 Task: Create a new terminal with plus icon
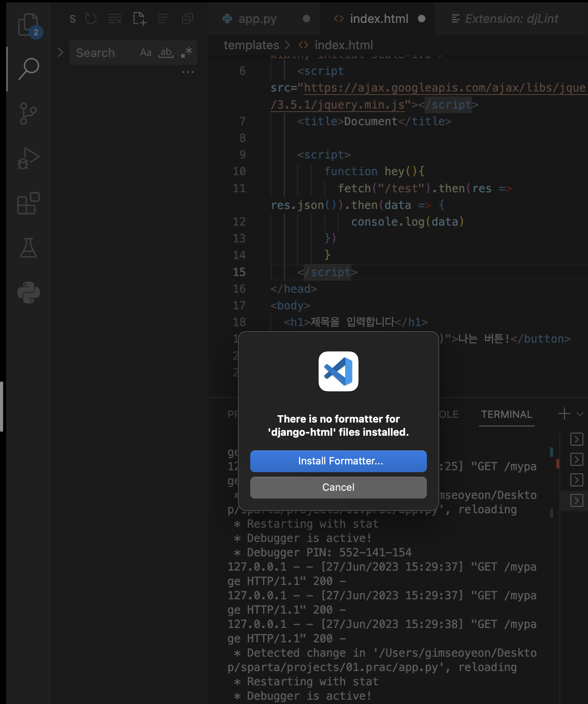click(x=564, y=414)
